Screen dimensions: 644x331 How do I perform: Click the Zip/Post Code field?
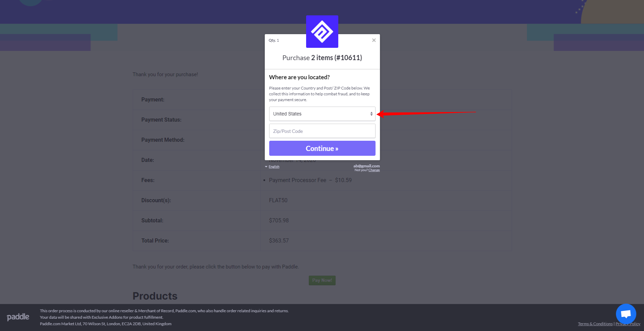click(322, 131)
